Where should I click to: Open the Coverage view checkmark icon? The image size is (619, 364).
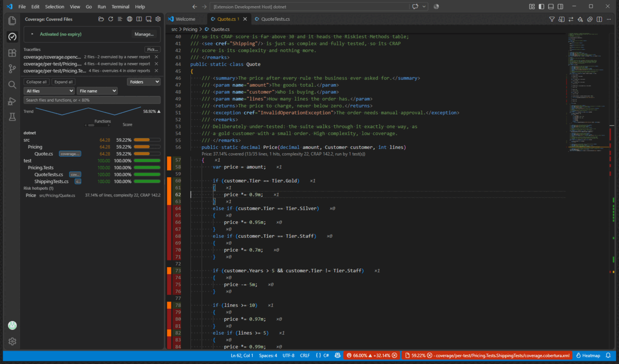pyautogui.click(x=12, y=37)
